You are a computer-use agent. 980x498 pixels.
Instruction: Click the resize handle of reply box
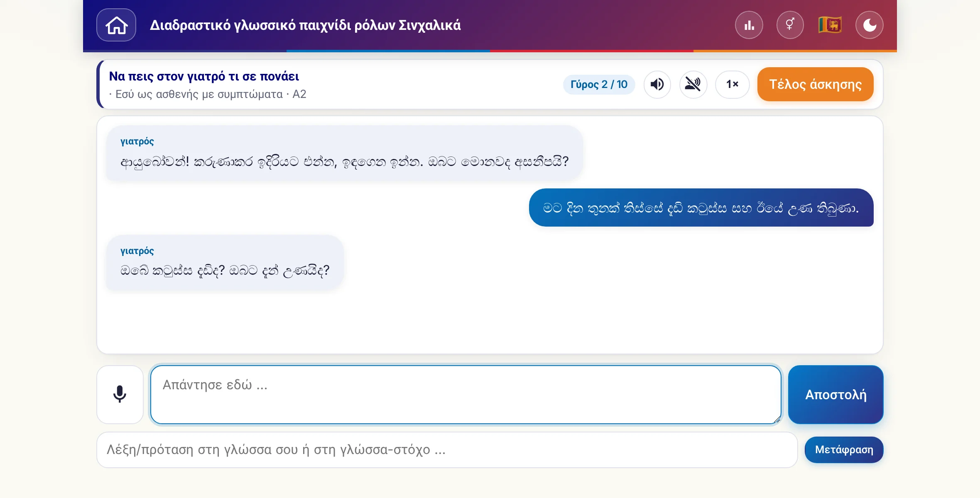(777, 420)
